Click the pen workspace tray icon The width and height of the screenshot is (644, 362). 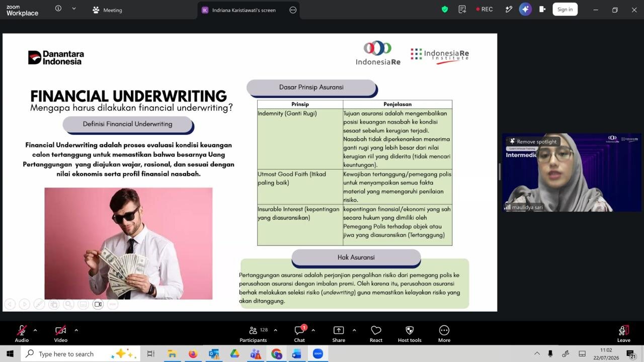pos(566,354)
